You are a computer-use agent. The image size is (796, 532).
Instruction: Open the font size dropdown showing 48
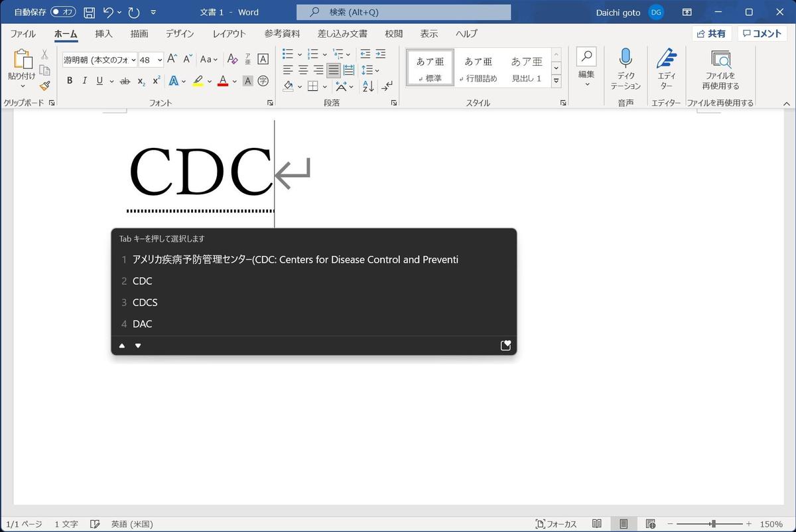[x=160, y=60]
